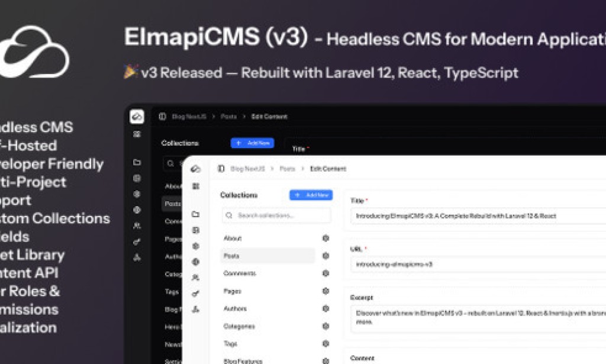Screen dimensions: 606x364
Task: Click the cloud logo in dark window
Action: click(137, 117)
